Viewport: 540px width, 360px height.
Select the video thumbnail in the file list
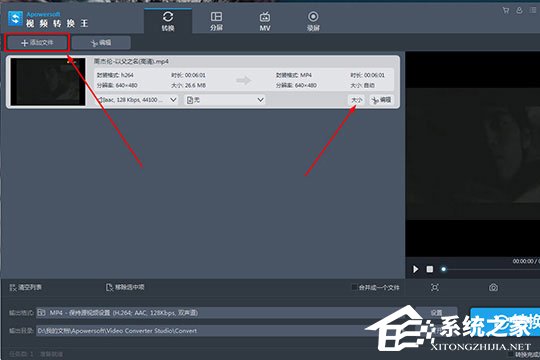click(48, 82)
